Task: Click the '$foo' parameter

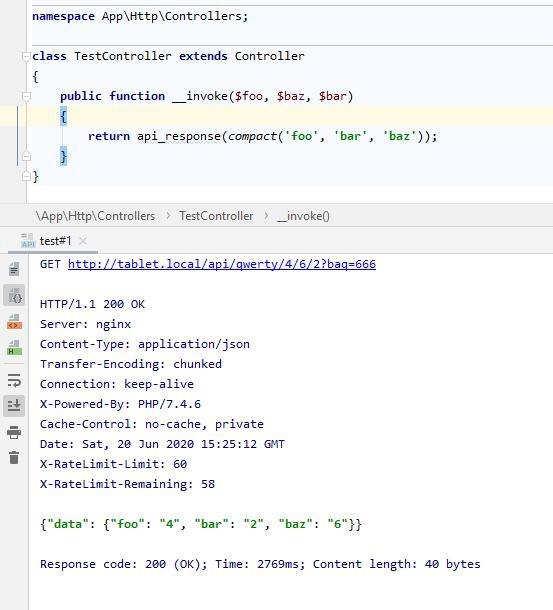Action: click(x=248, y=96)
